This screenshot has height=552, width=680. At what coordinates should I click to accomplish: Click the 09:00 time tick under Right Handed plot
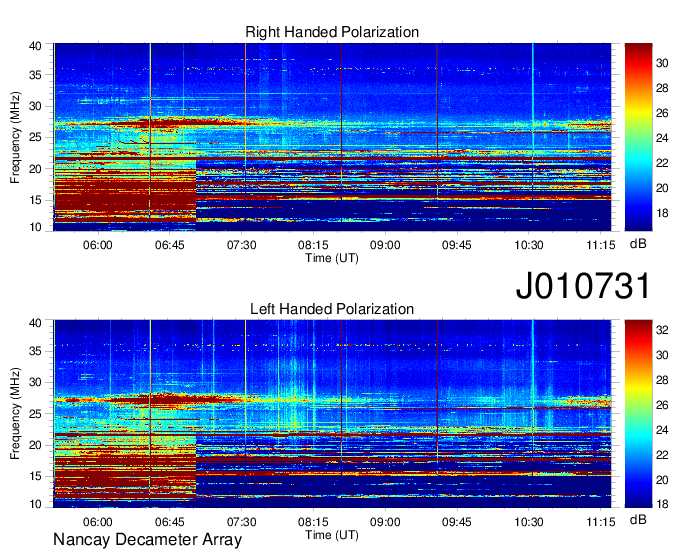(385, 245)
